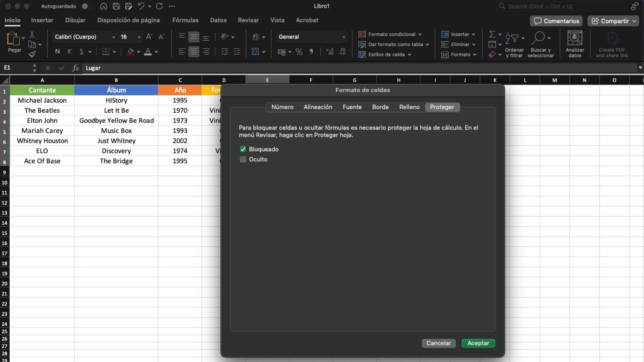Increase indent icon
The image size is (644, 362).
[x=236, y=51]
